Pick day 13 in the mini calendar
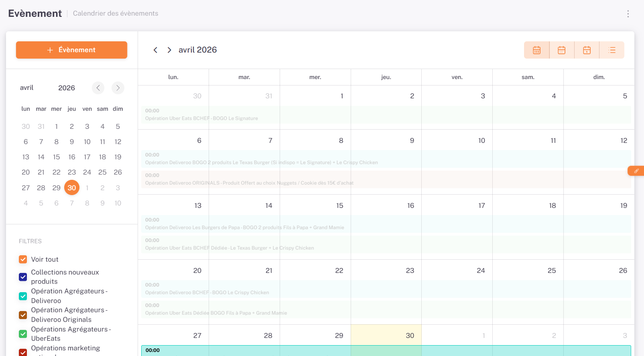The height and width of the screenshot is (356, 644). (26, 157)
